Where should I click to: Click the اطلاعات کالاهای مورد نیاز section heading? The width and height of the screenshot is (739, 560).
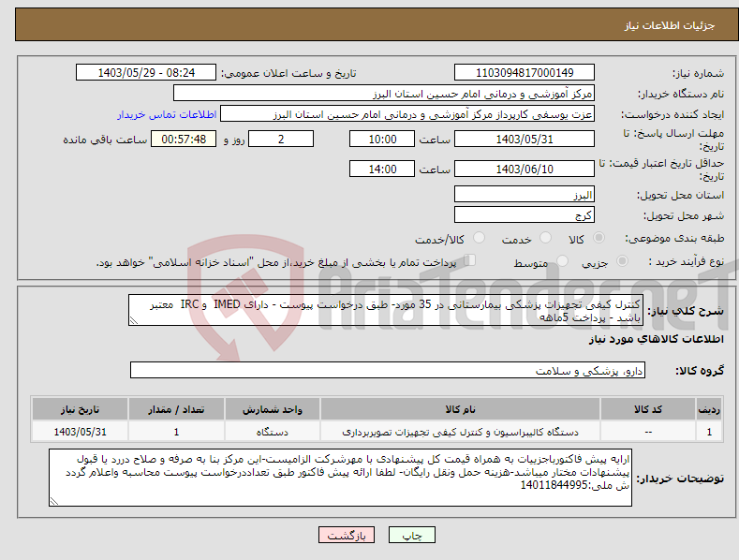pyautogui.click(x=656, y=339)
